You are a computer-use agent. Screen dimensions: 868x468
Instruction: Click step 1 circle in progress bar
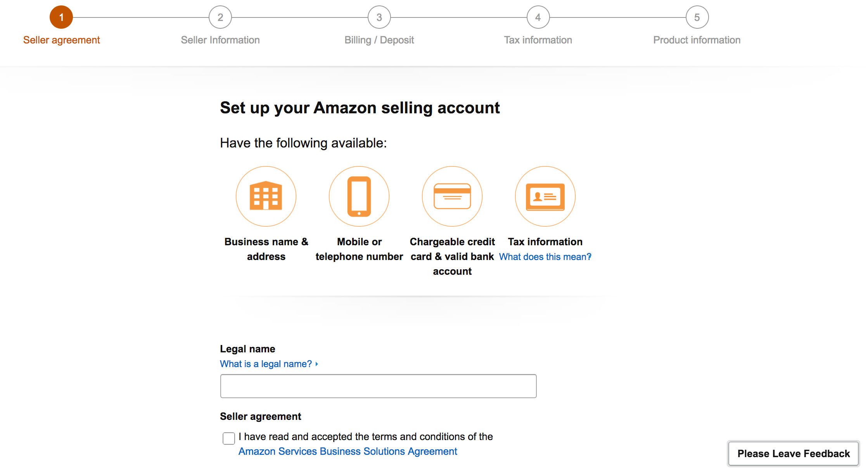click(x=61, y=17)
